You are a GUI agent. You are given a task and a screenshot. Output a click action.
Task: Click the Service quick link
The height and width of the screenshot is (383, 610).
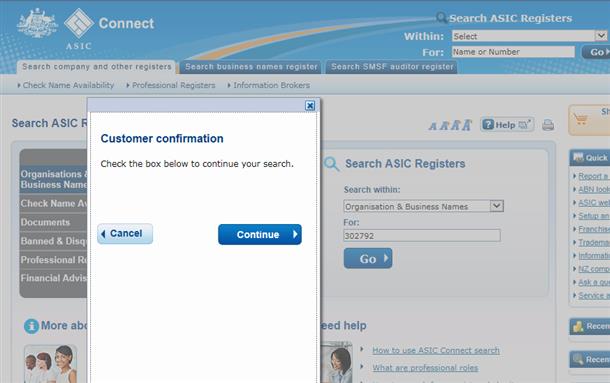tap(594, 295)
